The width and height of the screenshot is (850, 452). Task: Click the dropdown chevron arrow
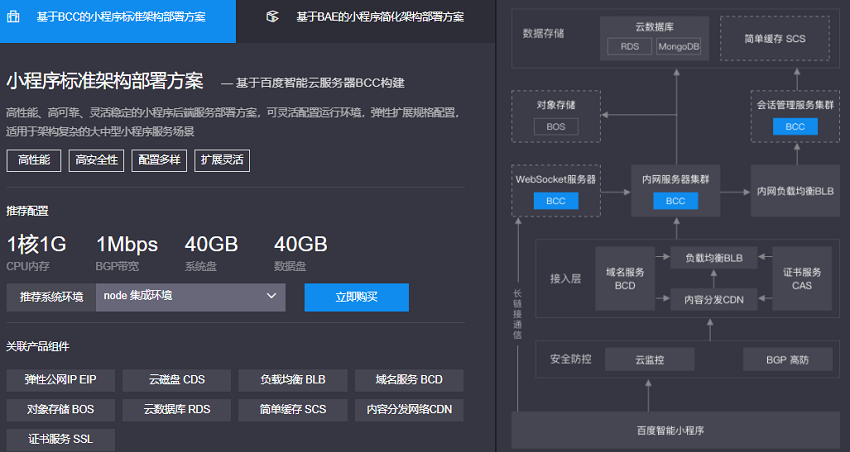(x=271, y=296)
